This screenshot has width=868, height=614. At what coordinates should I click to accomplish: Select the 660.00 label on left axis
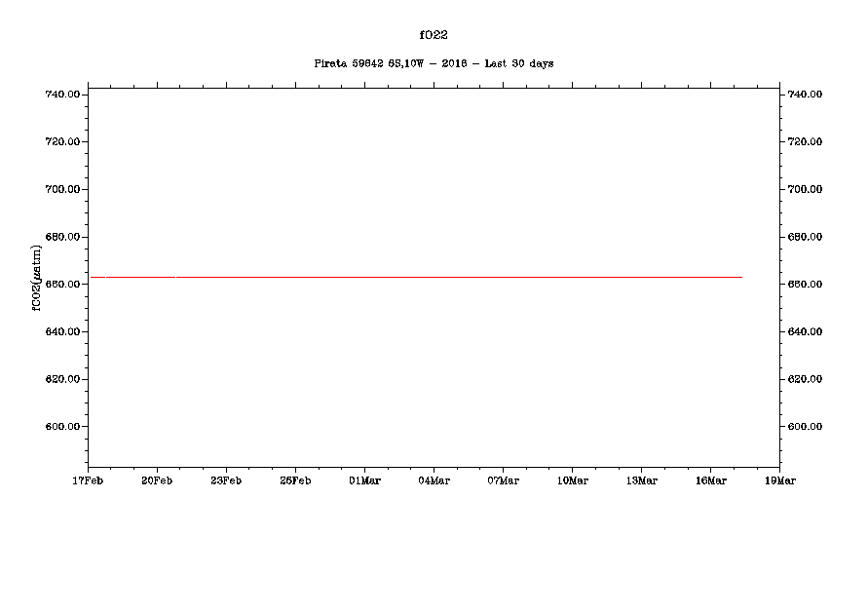click(x=61, y=285)
